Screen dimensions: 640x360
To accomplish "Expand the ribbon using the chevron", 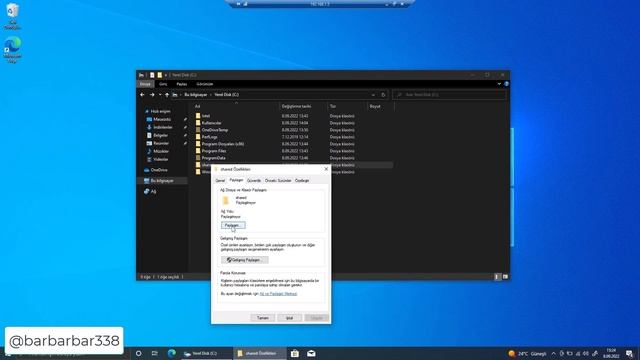I will [499, 84].
